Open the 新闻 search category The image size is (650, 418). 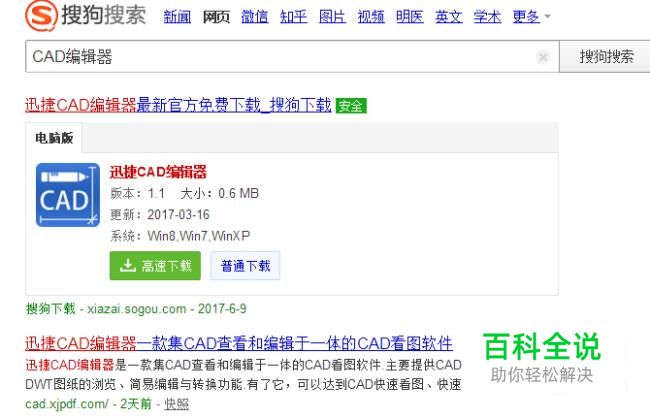[x=177, y=17]
